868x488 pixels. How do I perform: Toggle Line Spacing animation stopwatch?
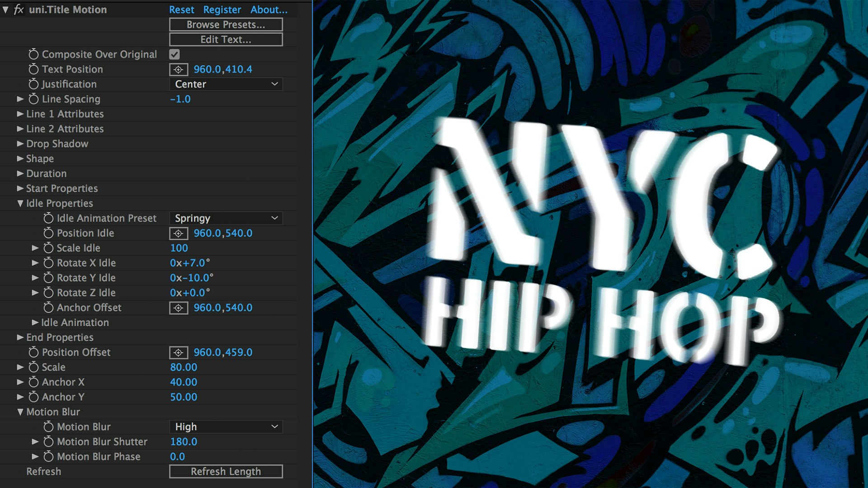click(x=33, y=99)
